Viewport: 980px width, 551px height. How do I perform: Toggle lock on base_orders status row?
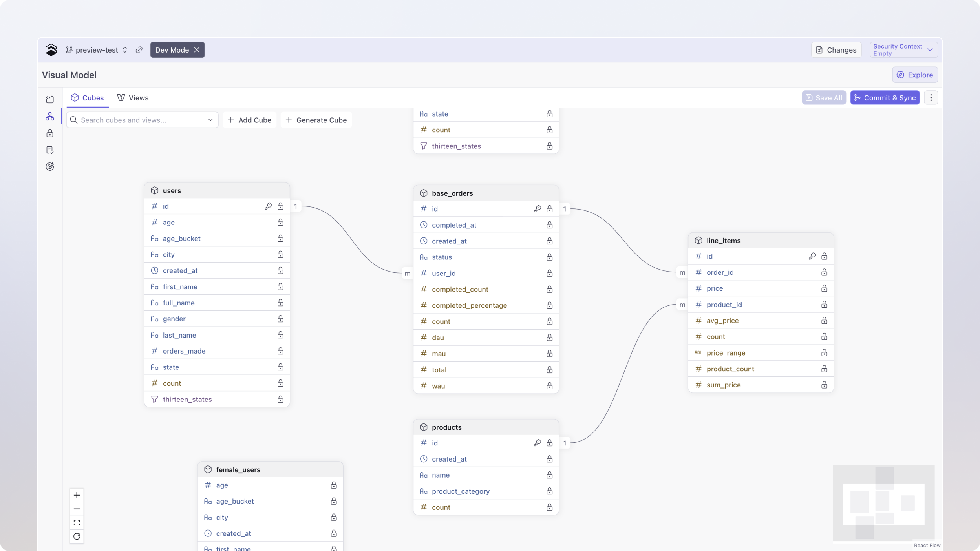(x=550, y=257)
